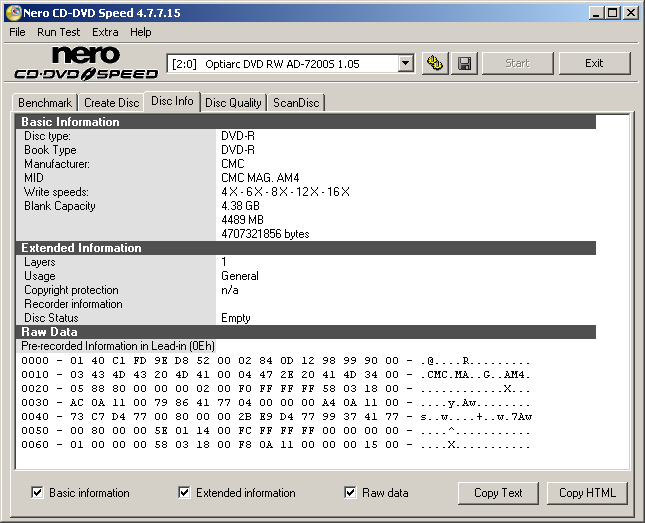Screen dimensions: 645x523
Task: Click the floppy disk save icon
Action: point(465,64)
